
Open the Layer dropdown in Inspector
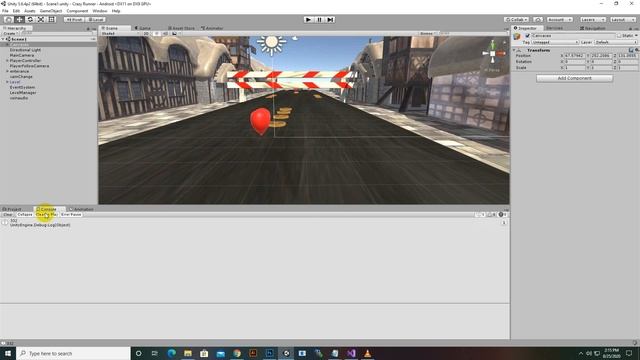tap(616, 42)
